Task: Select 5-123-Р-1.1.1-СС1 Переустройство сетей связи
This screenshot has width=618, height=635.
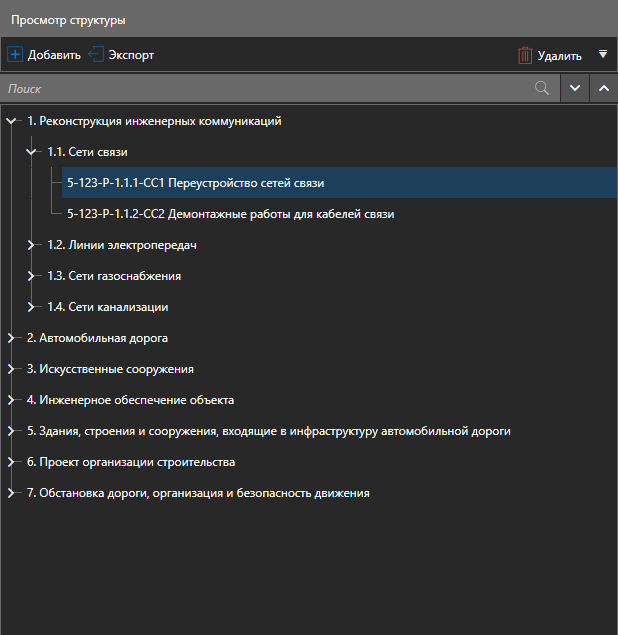Action: 195,183
